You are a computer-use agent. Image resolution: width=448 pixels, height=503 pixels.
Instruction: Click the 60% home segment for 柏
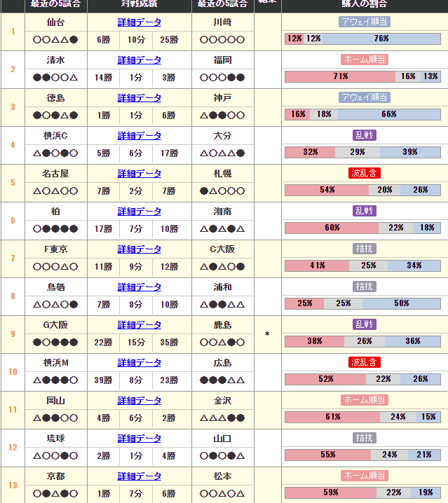(x=332, y=228)
